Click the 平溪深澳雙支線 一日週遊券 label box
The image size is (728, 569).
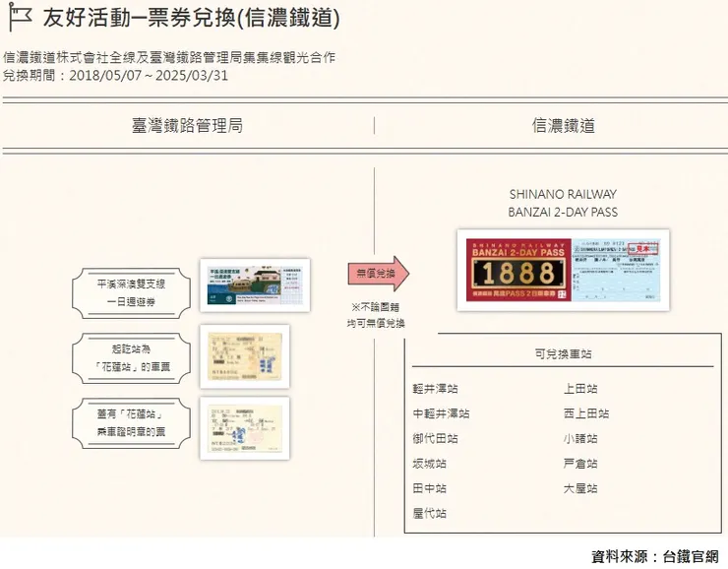tap(131, 293)
